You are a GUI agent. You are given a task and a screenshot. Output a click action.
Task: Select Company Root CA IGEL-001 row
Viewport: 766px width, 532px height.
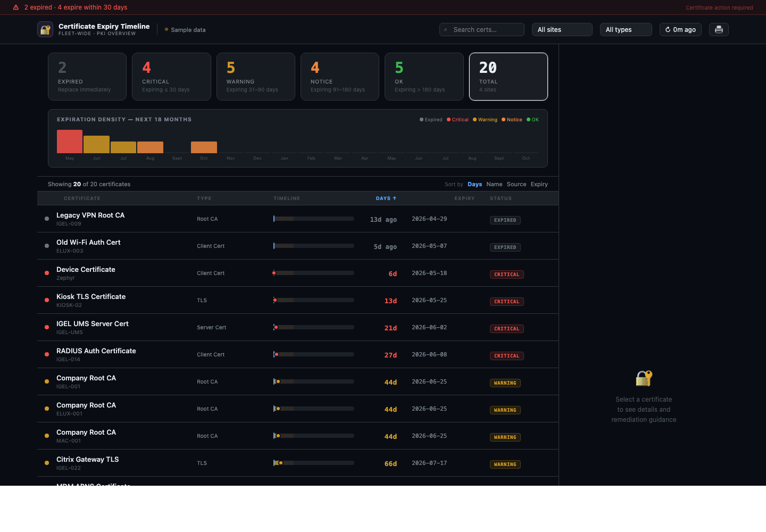pyautogui.click(x=298, y=382)
